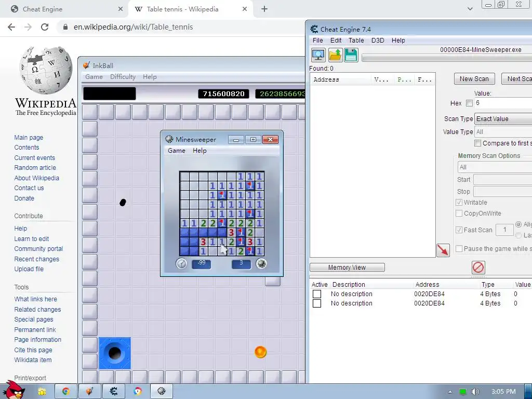
Task: Open the Scan Type dropdown
Action: (x=503, y=119)
